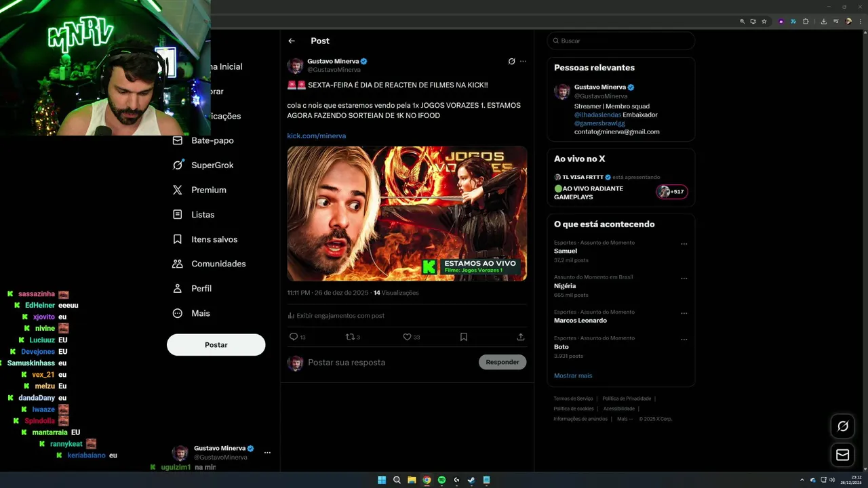Open Política de cookies footer link
The width and height of the screenshot is (868, 488).
point(574,409)
